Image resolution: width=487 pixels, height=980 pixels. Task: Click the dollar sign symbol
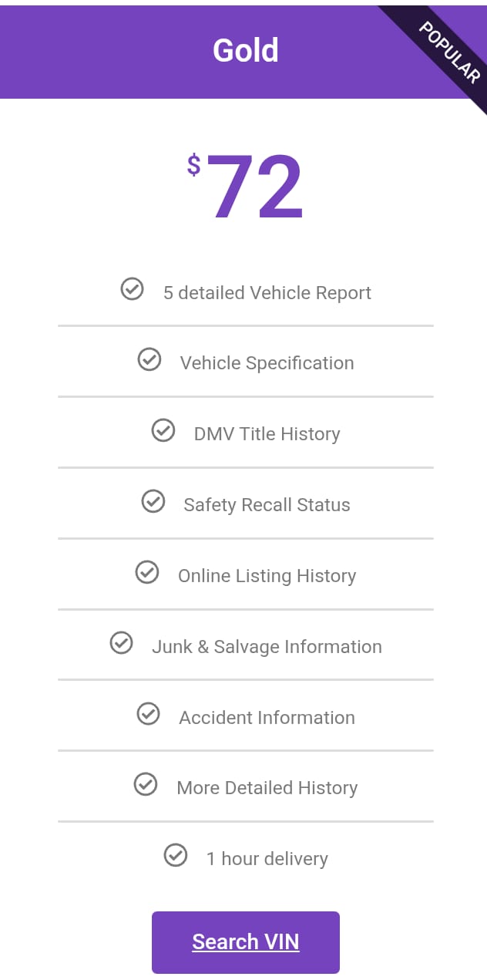193,164
